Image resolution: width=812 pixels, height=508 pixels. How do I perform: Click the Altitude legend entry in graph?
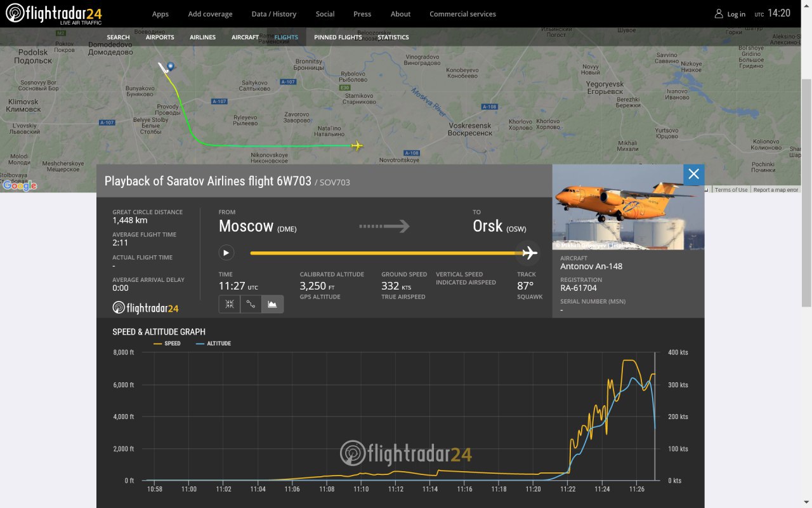(x=213, y=344)
